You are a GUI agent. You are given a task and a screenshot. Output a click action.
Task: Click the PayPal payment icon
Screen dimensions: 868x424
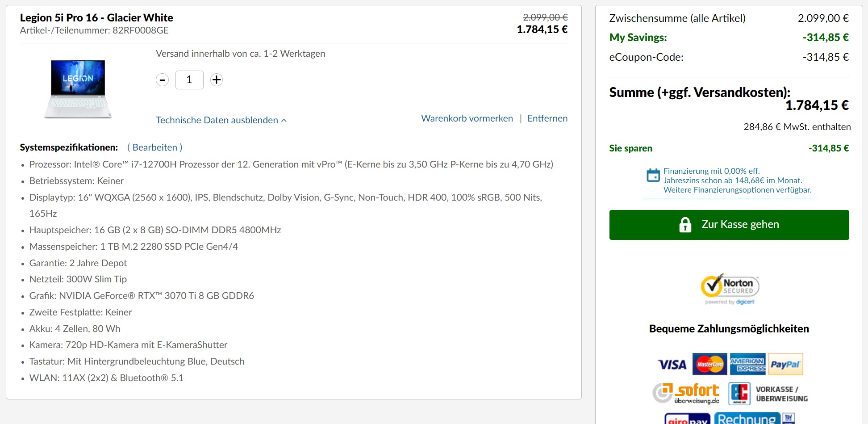786,364
